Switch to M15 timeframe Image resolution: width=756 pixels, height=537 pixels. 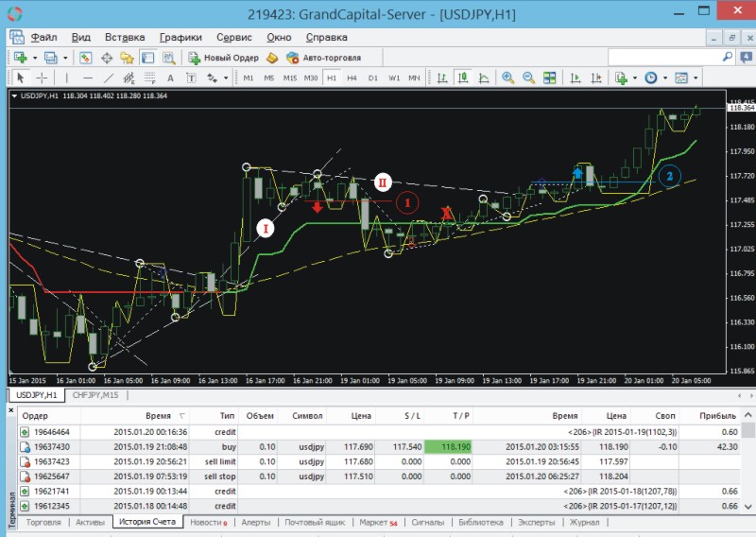(290, 78)
